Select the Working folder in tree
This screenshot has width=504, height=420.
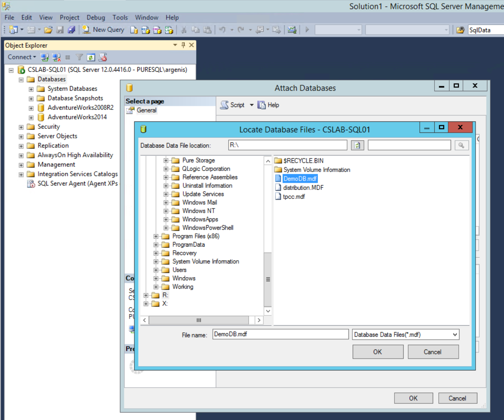pos(183,287)
